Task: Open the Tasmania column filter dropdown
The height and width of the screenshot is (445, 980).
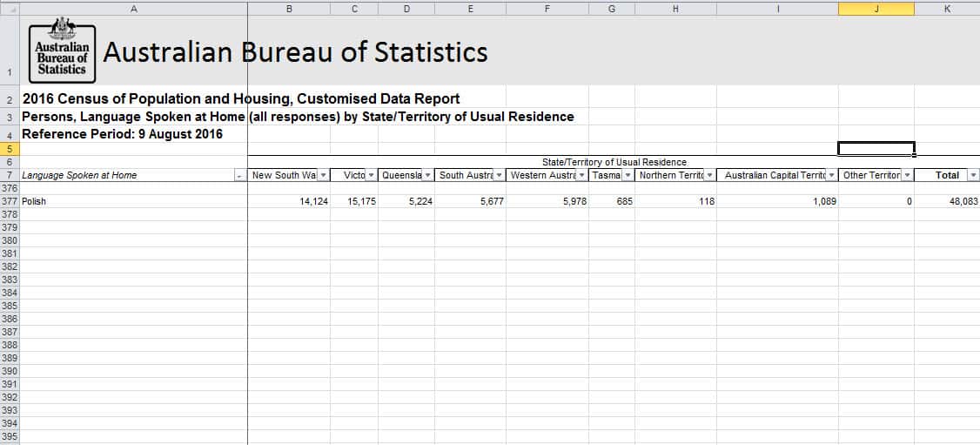Action: (628, 176)
